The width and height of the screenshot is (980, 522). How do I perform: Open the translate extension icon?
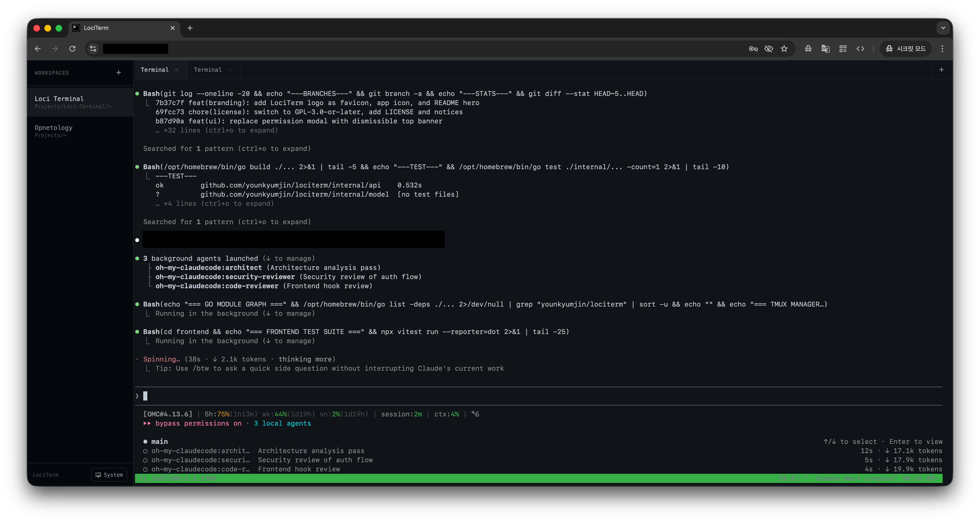point(825,49)
